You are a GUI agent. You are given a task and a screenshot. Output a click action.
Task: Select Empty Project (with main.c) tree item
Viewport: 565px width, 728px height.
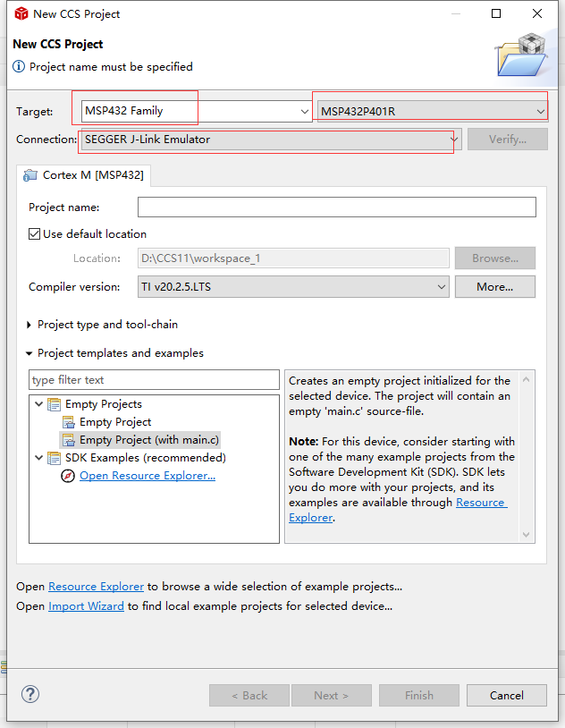(149, 440)
